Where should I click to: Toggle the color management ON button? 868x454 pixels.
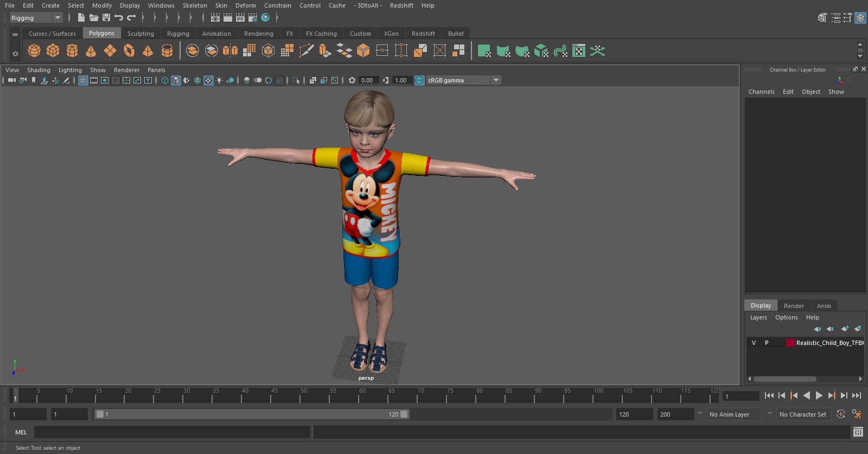click(x=419, y=80)
